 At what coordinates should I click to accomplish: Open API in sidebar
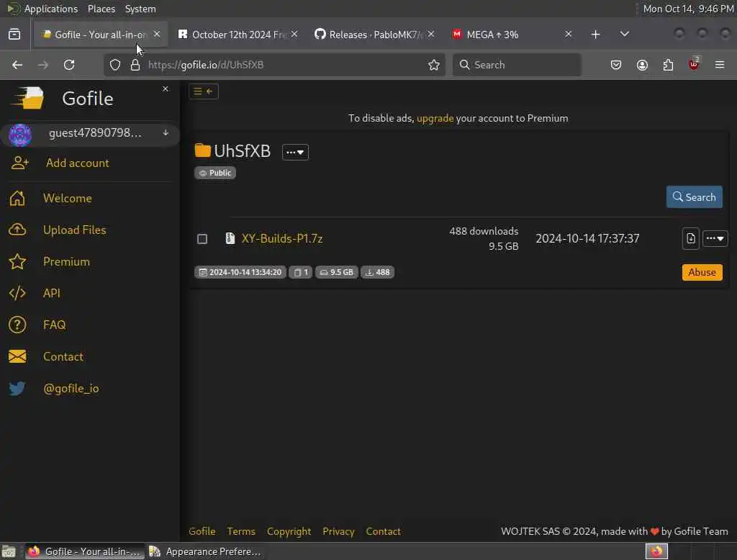click(52, 293)
